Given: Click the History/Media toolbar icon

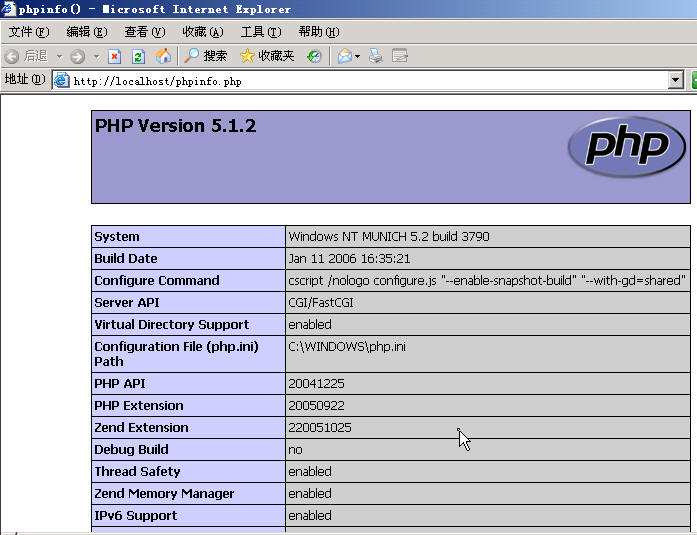Looking at the screenshot, I should (x=314, y=56).
